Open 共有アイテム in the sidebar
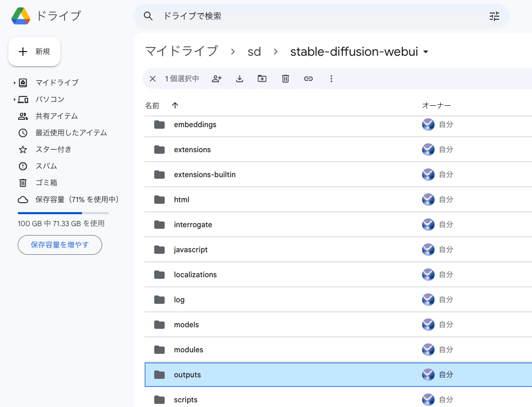This screenshot has height=407, width=532. coord(56,116)
